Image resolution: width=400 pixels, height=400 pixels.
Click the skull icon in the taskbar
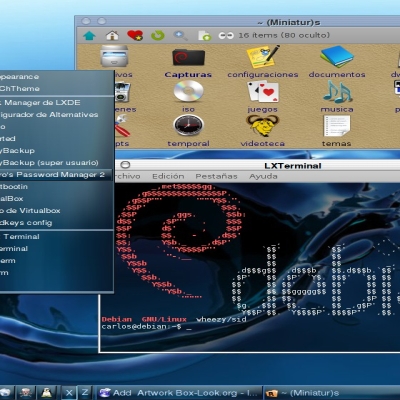pos(25,393)
